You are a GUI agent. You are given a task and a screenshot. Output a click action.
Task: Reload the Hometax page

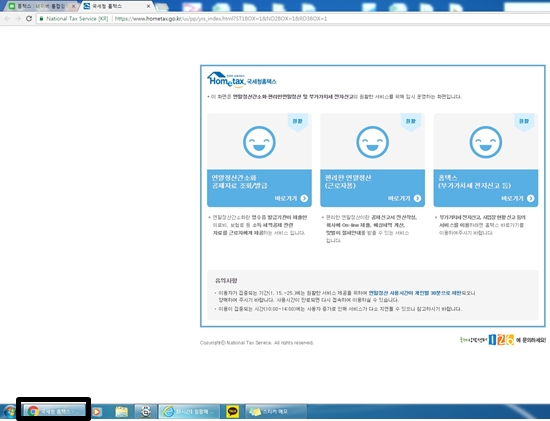(29, 19)
